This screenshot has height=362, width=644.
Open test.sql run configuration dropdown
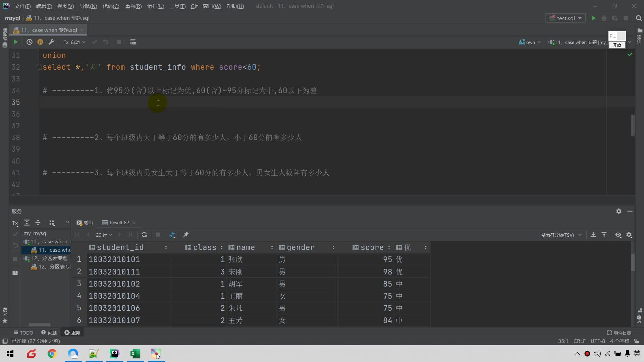pos(566,18)
